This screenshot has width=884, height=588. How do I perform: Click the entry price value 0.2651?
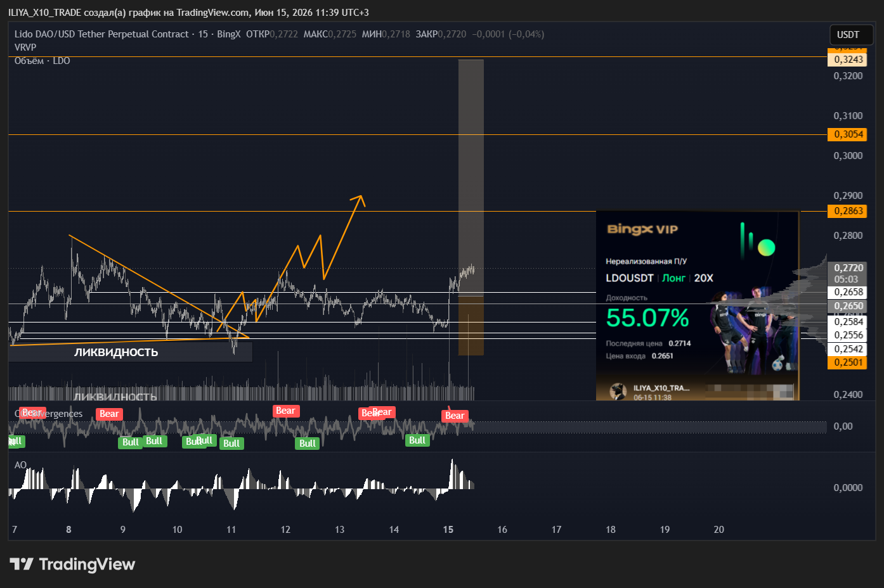663,356
